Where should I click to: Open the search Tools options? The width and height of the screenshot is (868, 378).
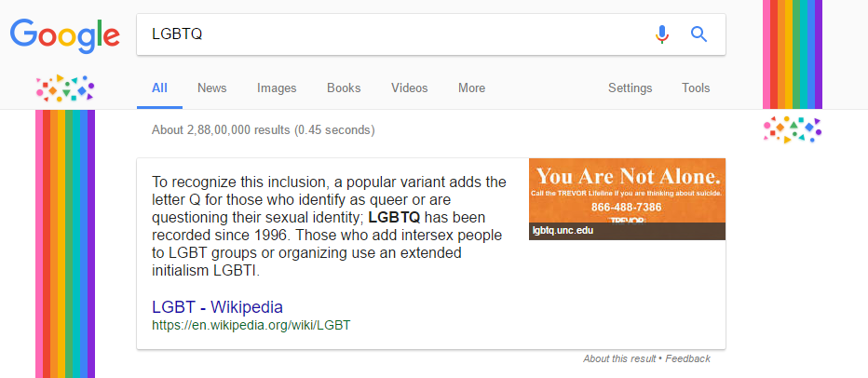coord(696,88)
